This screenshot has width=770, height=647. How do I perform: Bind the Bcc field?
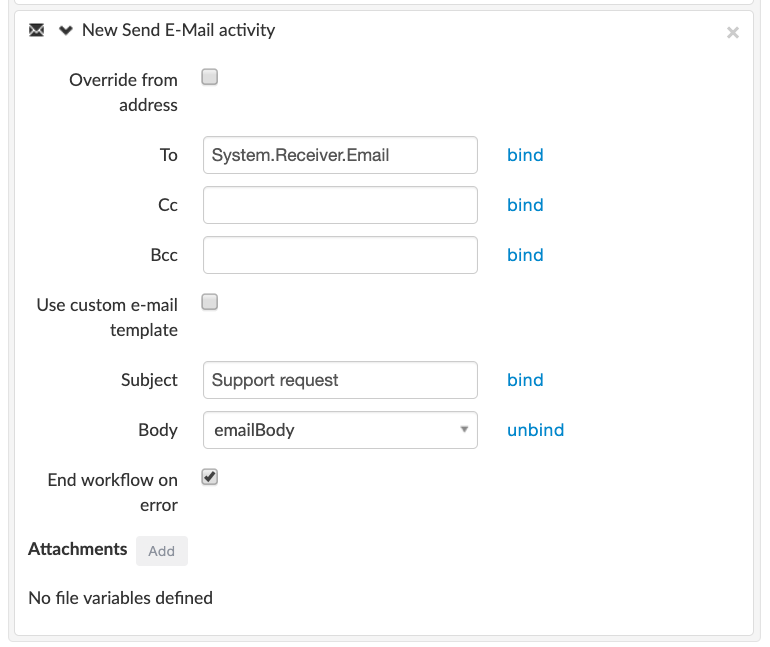click(525, 255)
